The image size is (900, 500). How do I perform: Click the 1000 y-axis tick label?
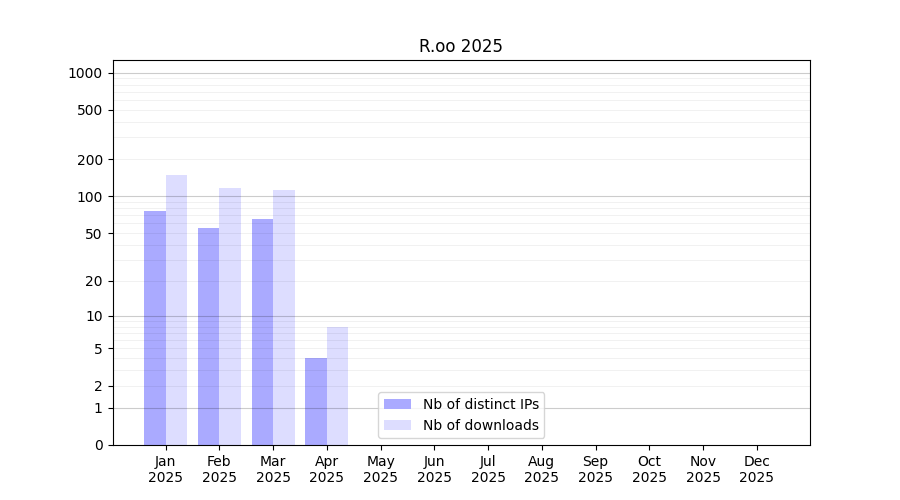[x=85, y=73]
